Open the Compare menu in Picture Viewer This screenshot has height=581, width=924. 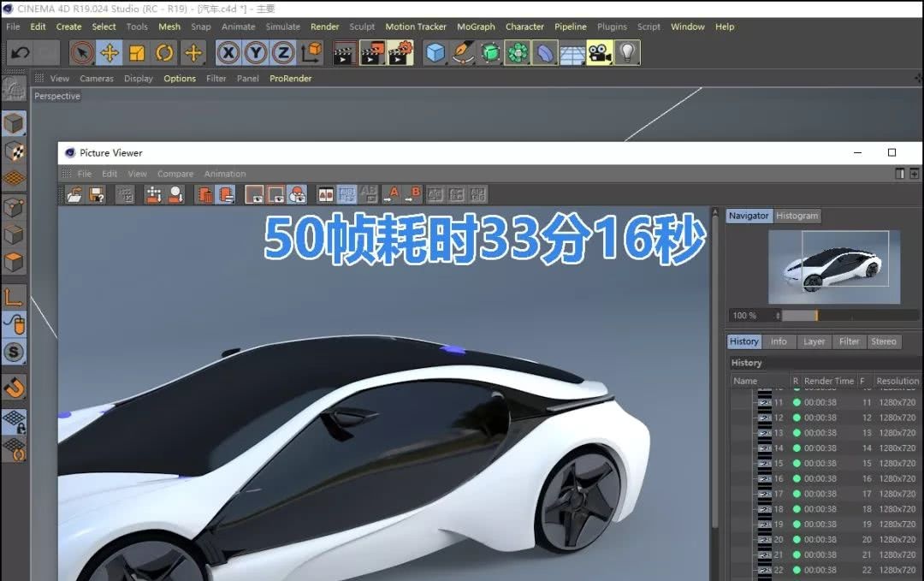click(x=175, y=174)
